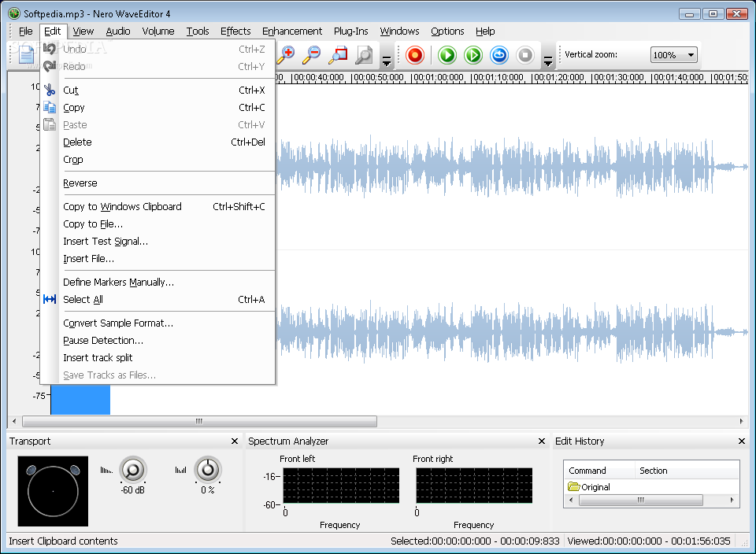Click waveform horizontal scrollbar thumb

click(x=199, y=422)
